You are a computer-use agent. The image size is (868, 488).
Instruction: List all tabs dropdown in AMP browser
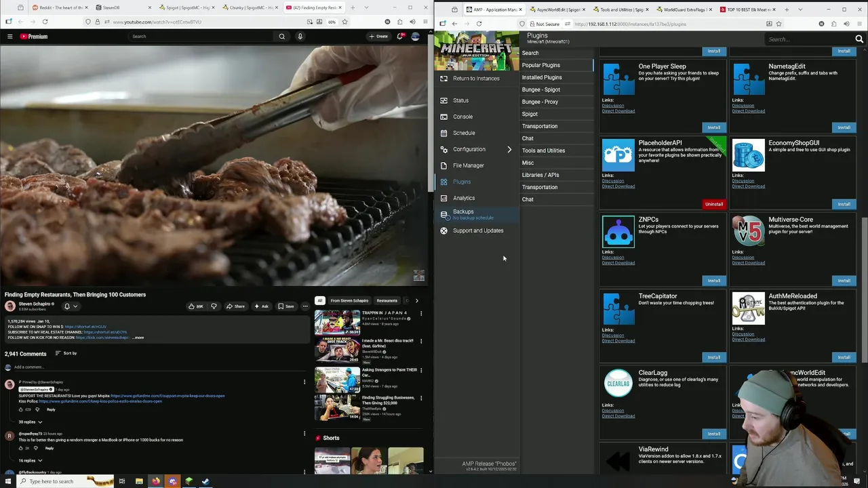point(800,9)
